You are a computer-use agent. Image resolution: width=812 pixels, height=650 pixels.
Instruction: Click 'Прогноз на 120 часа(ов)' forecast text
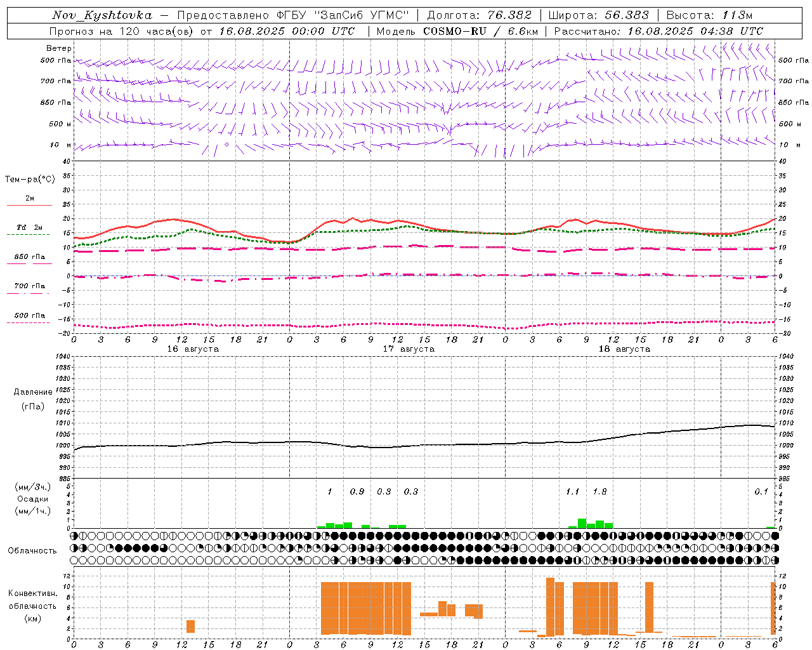tap(122, 31)
